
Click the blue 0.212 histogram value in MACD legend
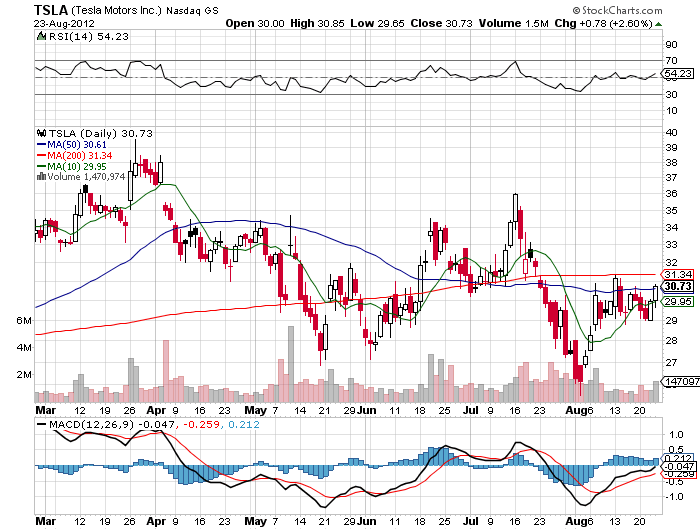[244, 424]
